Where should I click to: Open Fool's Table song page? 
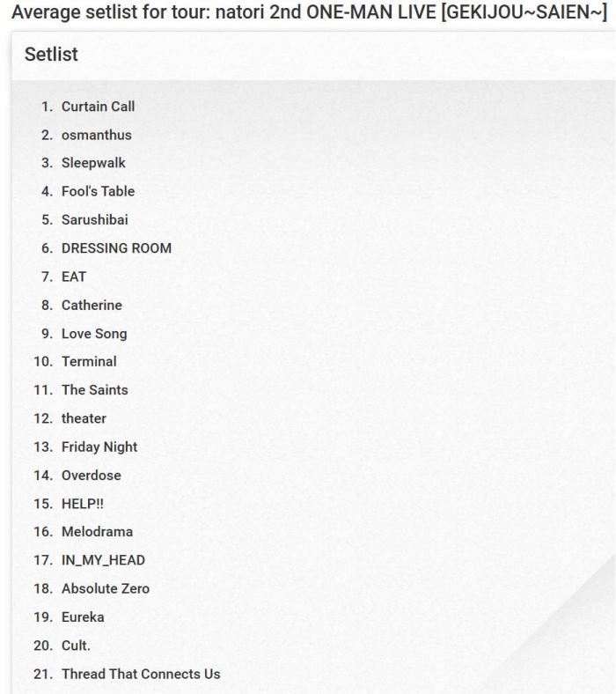(x=98, y=191)
